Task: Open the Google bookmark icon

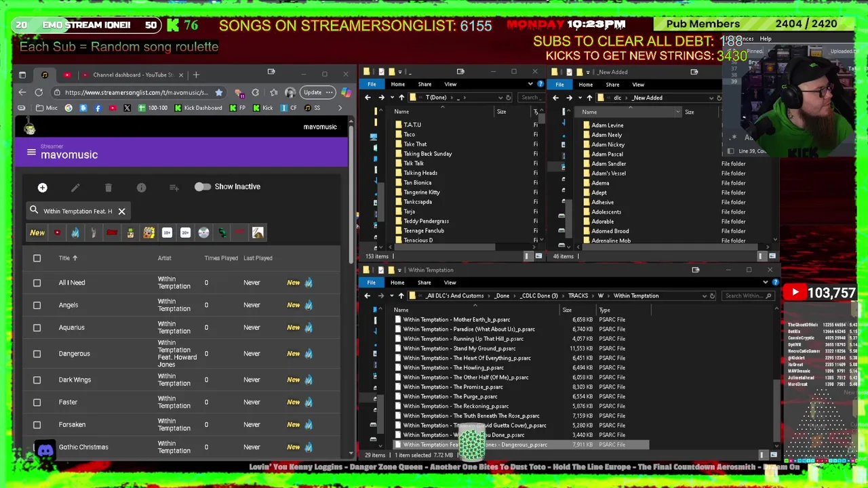Action: point(68,108)
